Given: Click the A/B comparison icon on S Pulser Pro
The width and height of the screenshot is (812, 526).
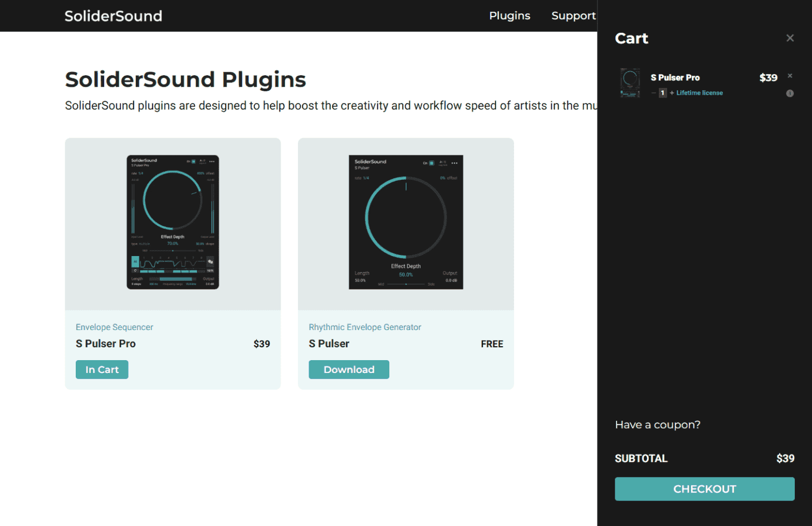Looking at the screenshot, I should pos(203,161).
